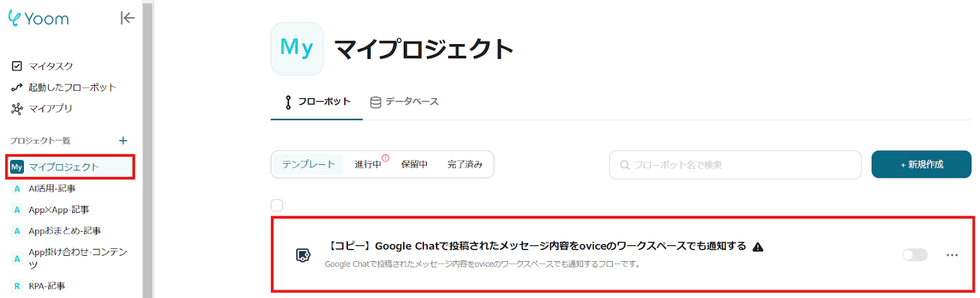This screenshot has width=980, height=298.
Task: Click the flowbot description text below the title
Action: coord(483,264)
